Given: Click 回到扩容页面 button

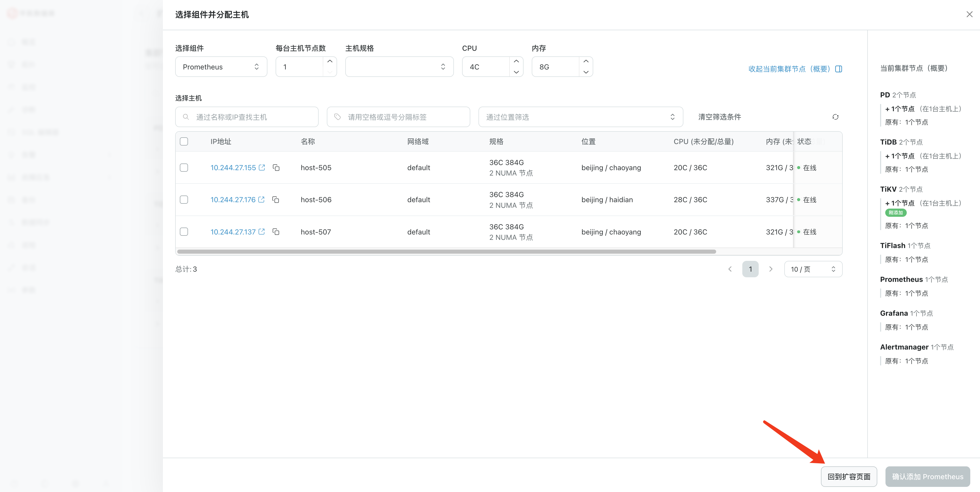Looking at the screenshot, I should pos(849,476).
